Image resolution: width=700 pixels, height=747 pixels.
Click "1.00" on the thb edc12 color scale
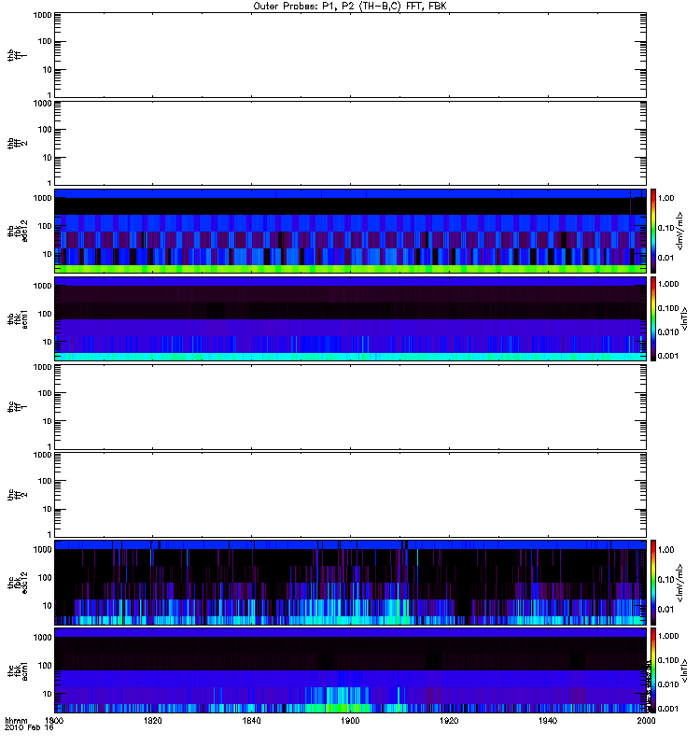[x=665, y=198]
